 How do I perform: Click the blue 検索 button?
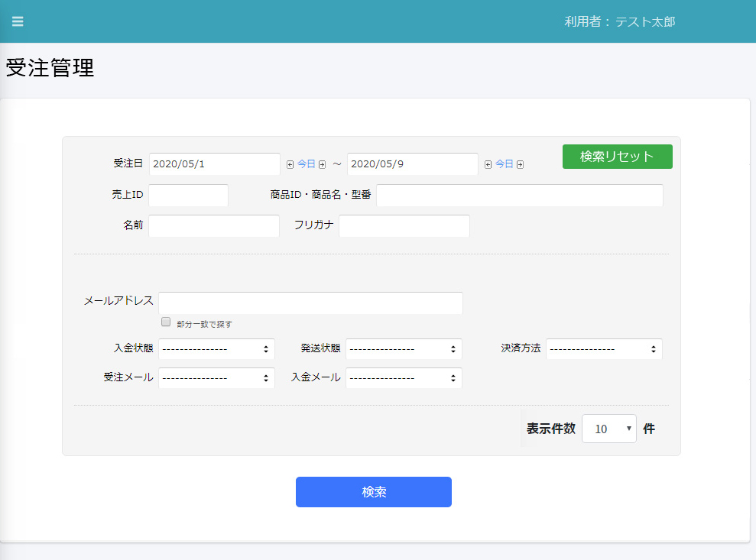[373, 492]
